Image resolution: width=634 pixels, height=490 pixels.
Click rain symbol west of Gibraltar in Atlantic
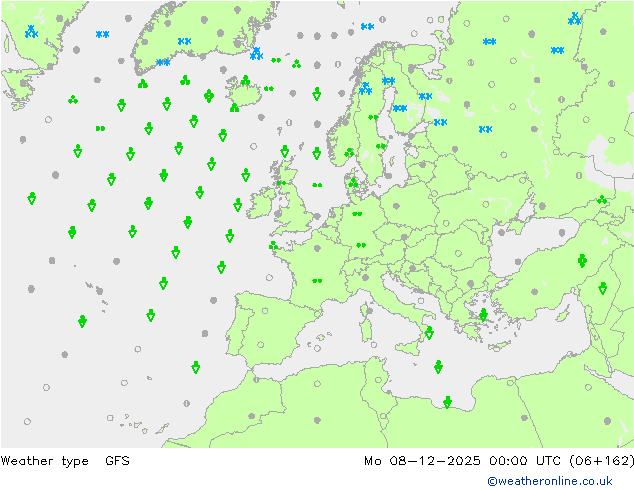[196, 367]
